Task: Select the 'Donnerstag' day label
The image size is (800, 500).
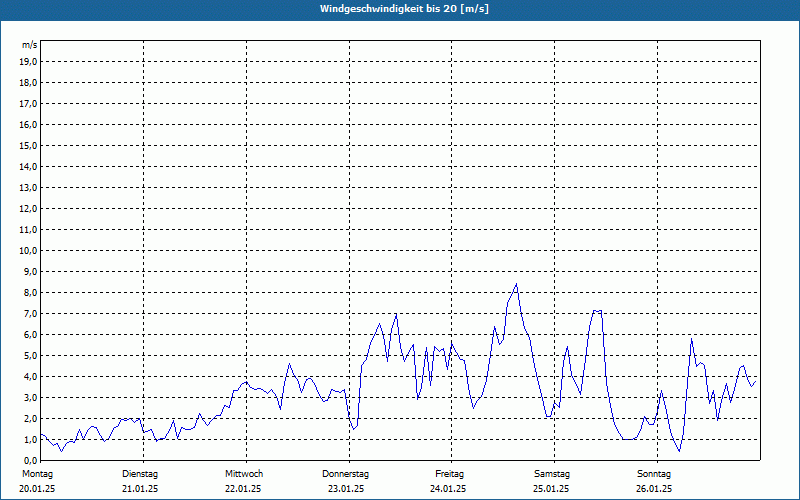Action: 345,474
